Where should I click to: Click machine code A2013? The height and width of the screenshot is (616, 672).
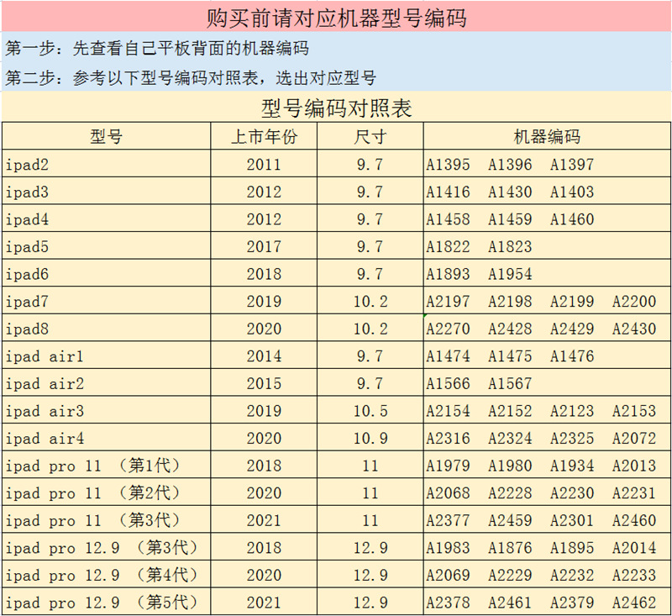[x=634, y=466]
